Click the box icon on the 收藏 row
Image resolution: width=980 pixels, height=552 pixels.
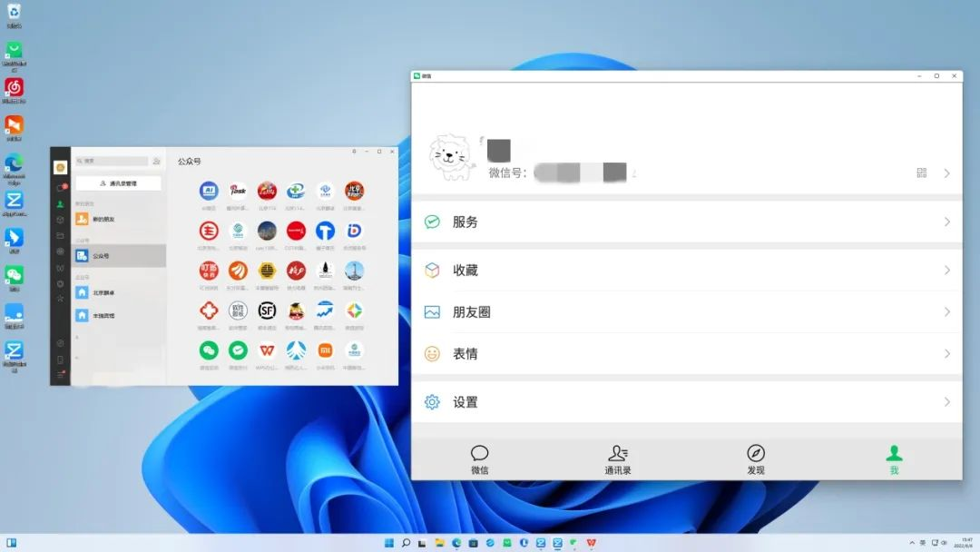coord(433,271)
